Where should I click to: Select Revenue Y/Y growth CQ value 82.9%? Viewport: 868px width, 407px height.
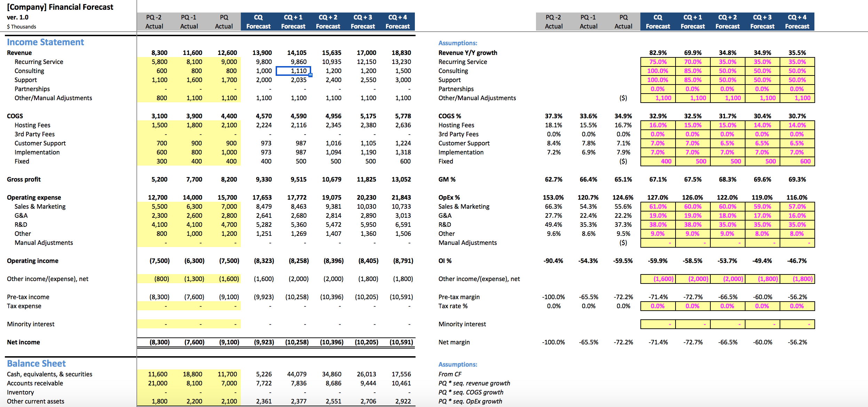658,53
